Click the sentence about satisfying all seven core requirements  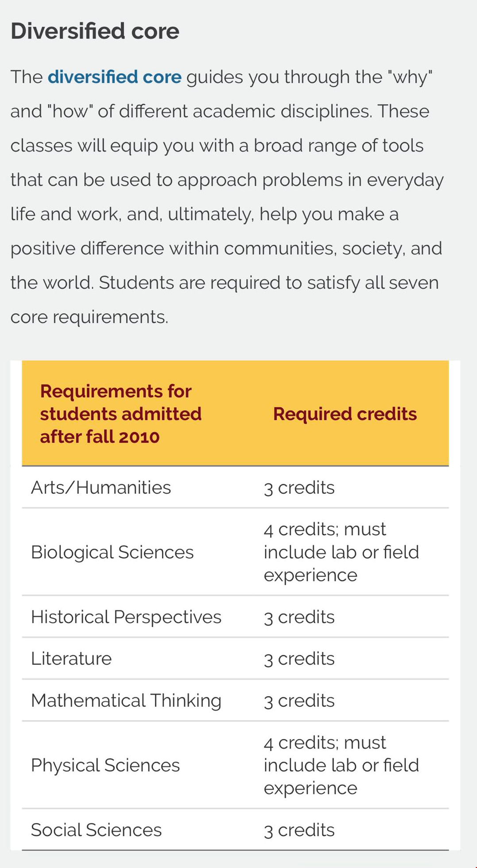pyautogui.click(x=268, y=283)
